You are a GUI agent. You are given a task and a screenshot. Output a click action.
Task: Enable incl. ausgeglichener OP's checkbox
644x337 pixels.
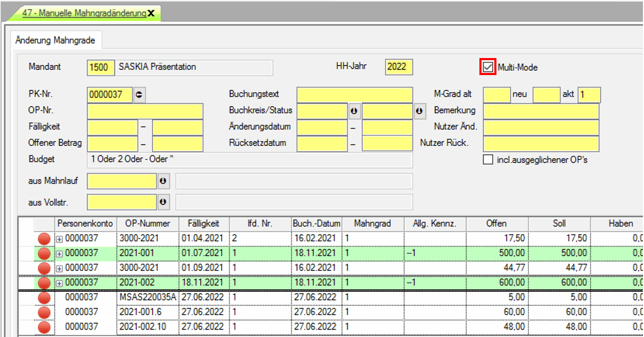pos(488,160)
